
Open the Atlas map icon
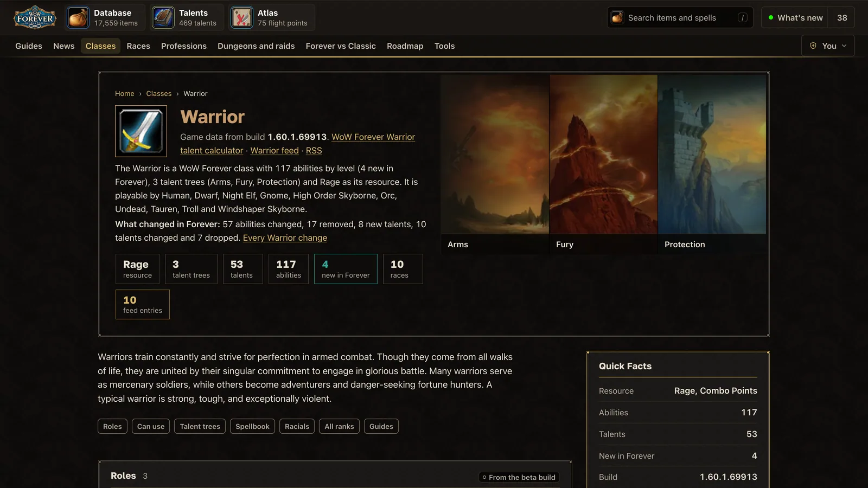[242, 17]
